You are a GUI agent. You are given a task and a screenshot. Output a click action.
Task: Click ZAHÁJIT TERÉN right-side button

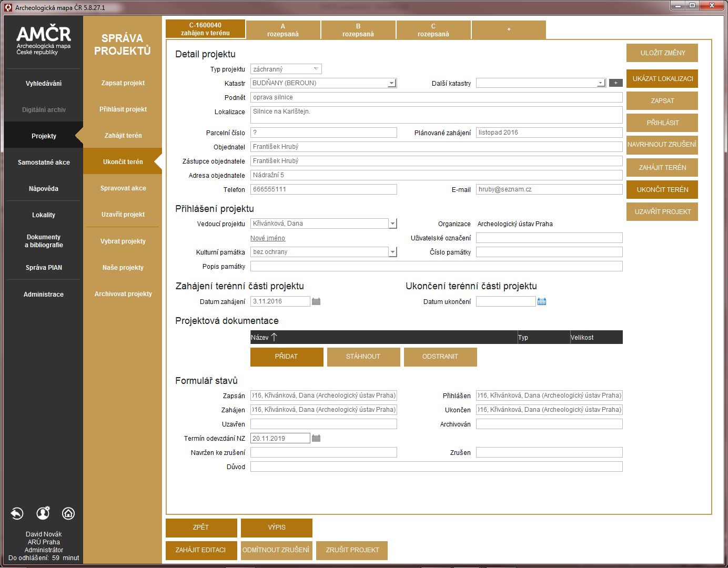[662, 167]
